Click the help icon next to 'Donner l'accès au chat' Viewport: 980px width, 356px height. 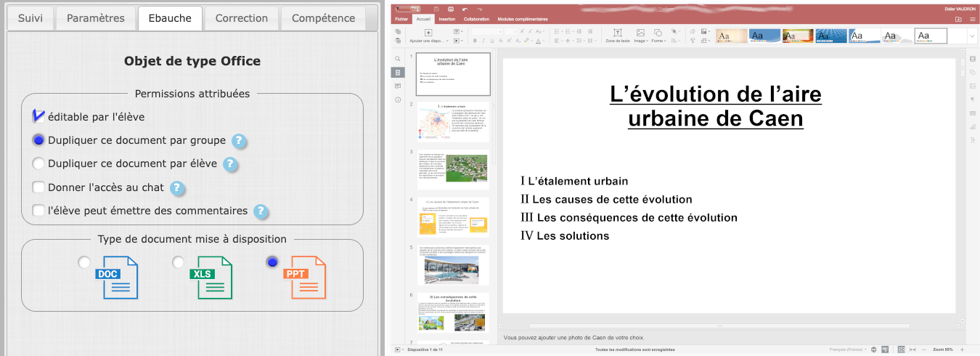pos(177,187)
